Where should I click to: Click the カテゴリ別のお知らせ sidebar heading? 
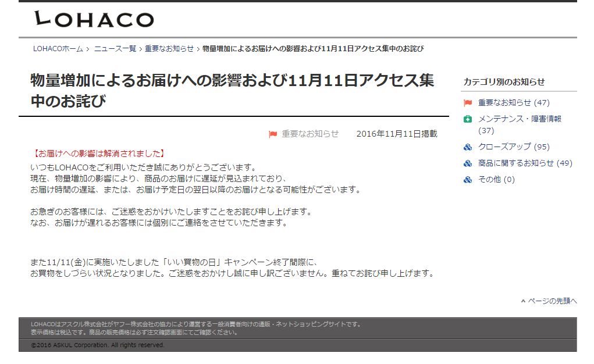(x=504, y=82)
